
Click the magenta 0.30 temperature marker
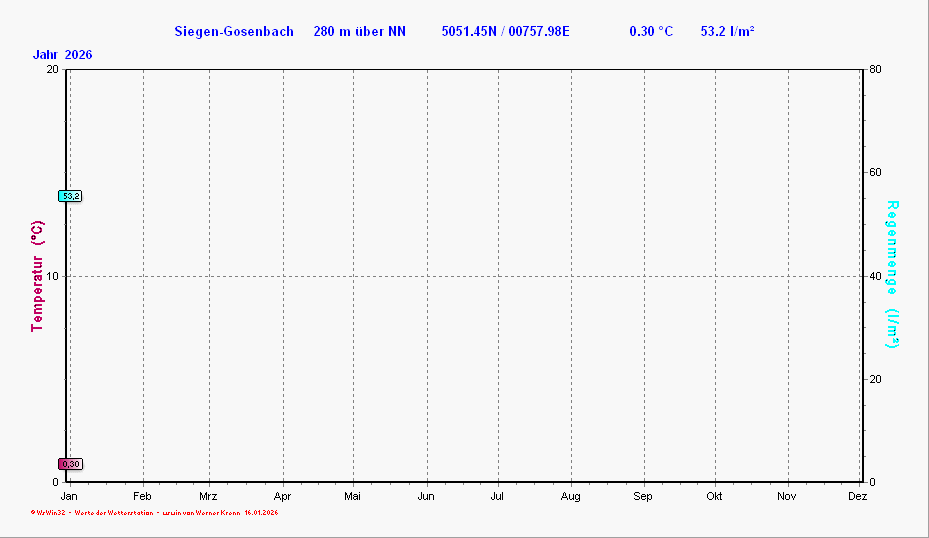pyautogui.click(x=70, y=464)
